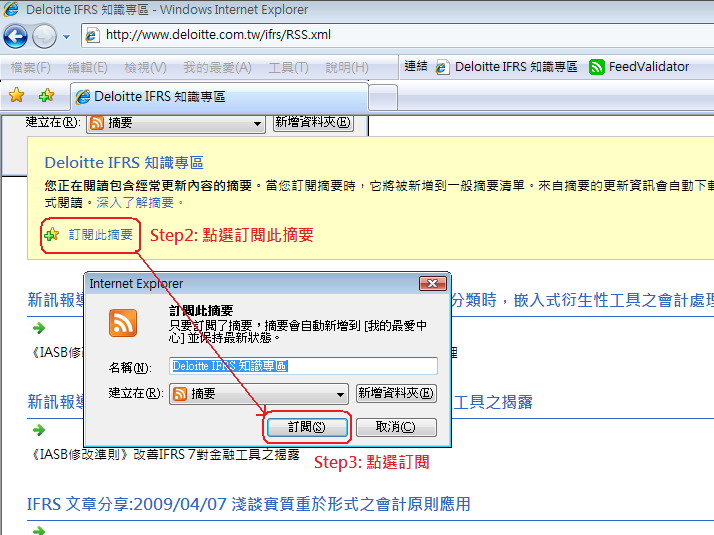Click the star icon beside 訂閱此摘要
The image size is (714, 535).
coord(51,234)
